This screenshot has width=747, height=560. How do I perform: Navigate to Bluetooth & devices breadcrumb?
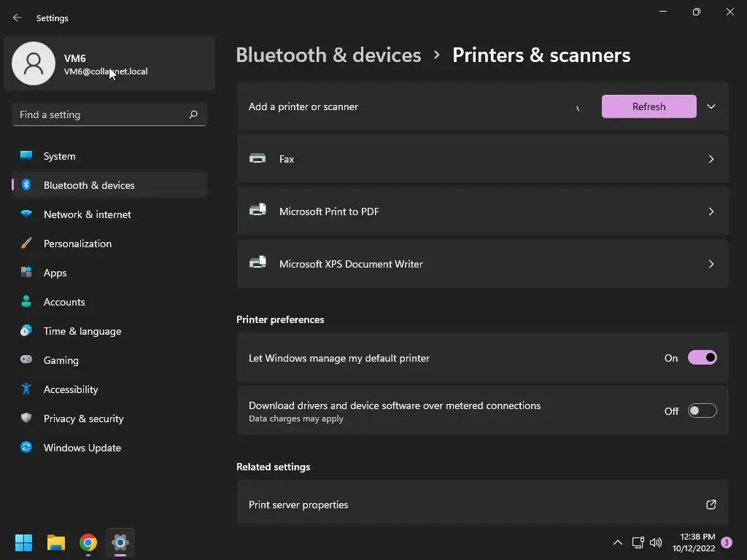pos(328,55)
